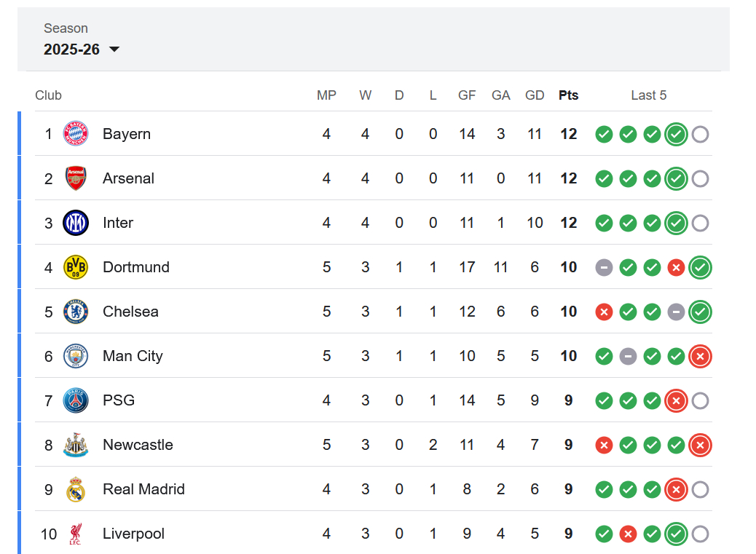
Task: Click the Man City crest icon
Action: tap(76, 356)
